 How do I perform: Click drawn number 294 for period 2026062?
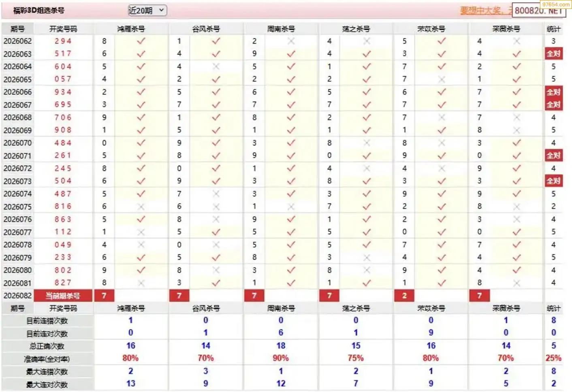[63, 41]
